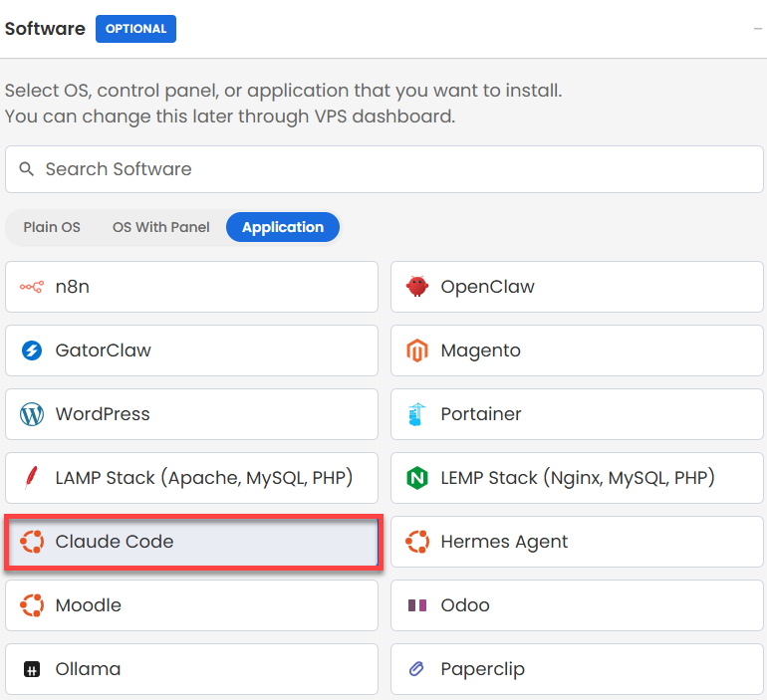The width and height of the screenshot is (767, 700).
Task: Select the Application tab
Action: pyautogui.click(x=283, y=227)
